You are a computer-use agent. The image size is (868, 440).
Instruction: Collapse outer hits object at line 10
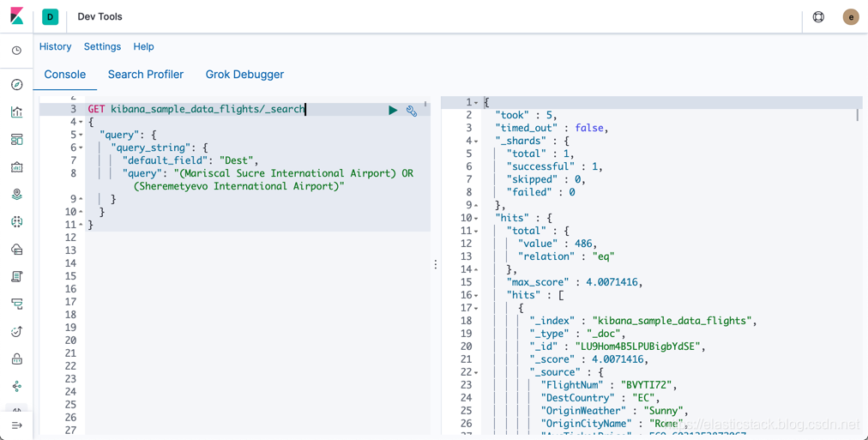(475, 218)
